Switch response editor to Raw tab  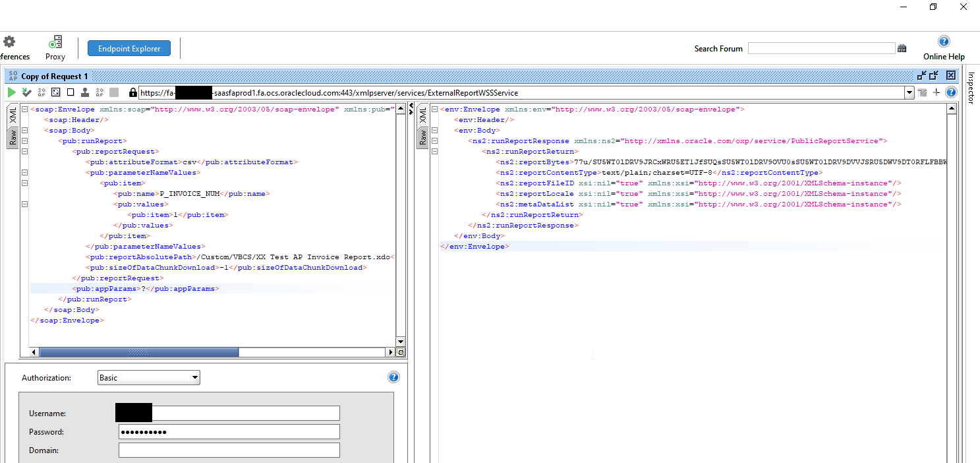coord(422,137)
